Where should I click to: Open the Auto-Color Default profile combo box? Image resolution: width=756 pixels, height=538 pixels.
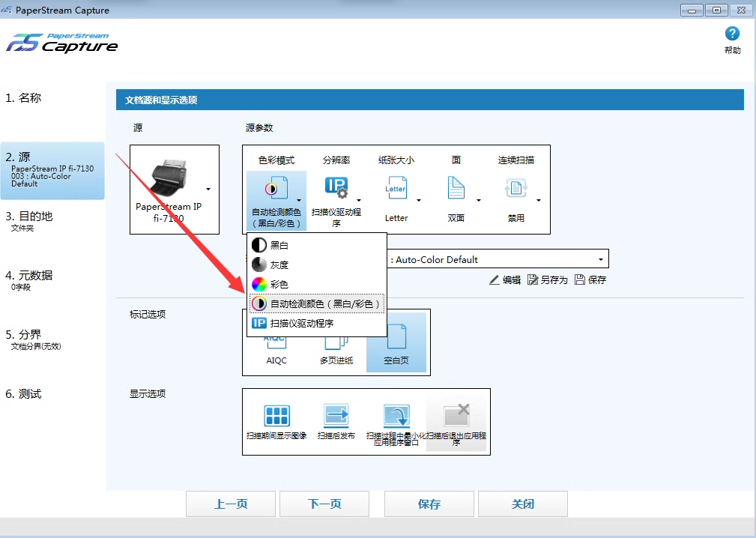pyautogui.click(x=498, y=259)
